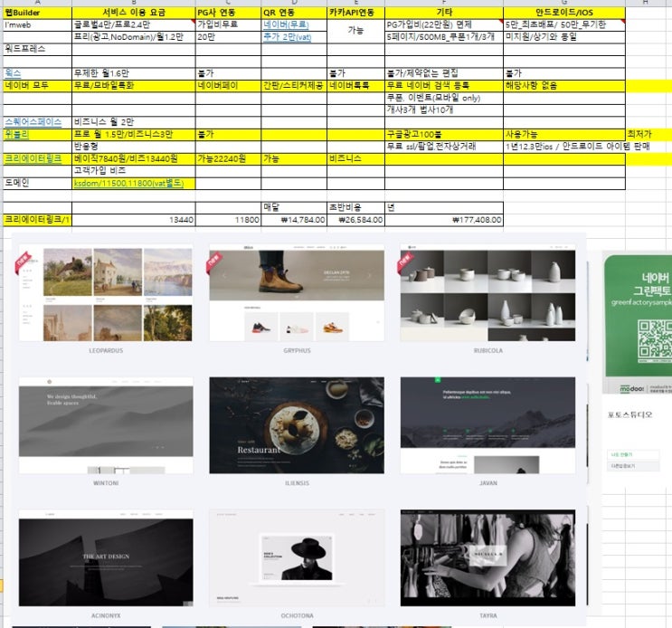Click the 사용가능 cell
This screenshot has height=628, width=672.
click(564, 134)
